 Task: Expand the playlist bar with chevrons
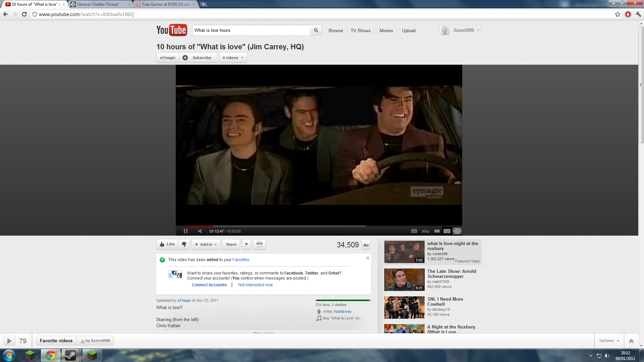click(631, 341)
